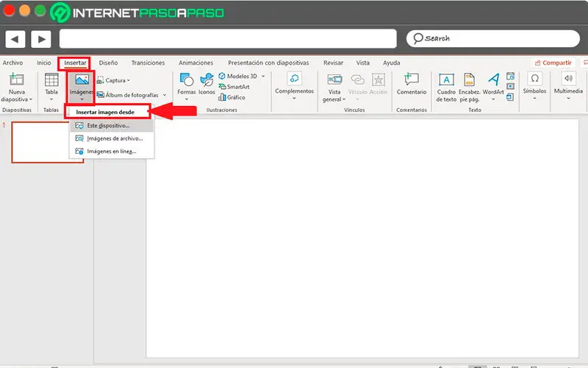Click the Complementos icon
The height and width of the screenshot is (368, 588).
click(295, 79)
